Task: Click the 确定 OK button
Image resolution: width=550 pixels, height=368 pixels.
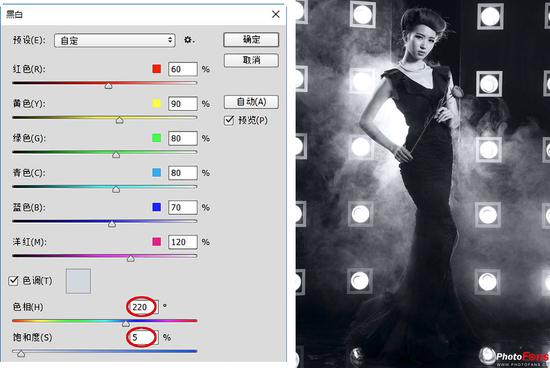Action: pos(251,40)
